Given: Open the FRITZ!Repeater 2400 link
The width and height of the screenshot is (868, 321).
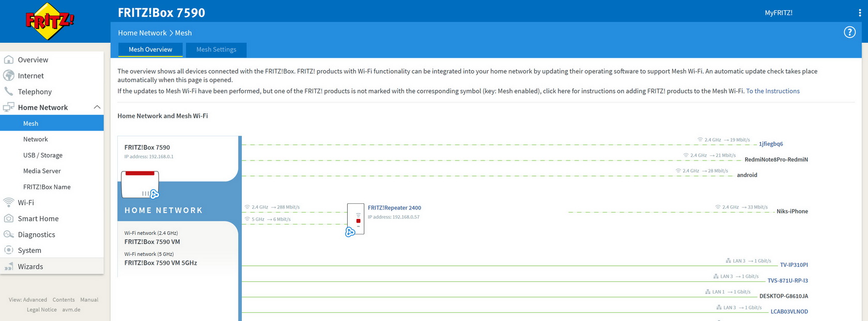Looking at the screenshot, I should point(394,208).
